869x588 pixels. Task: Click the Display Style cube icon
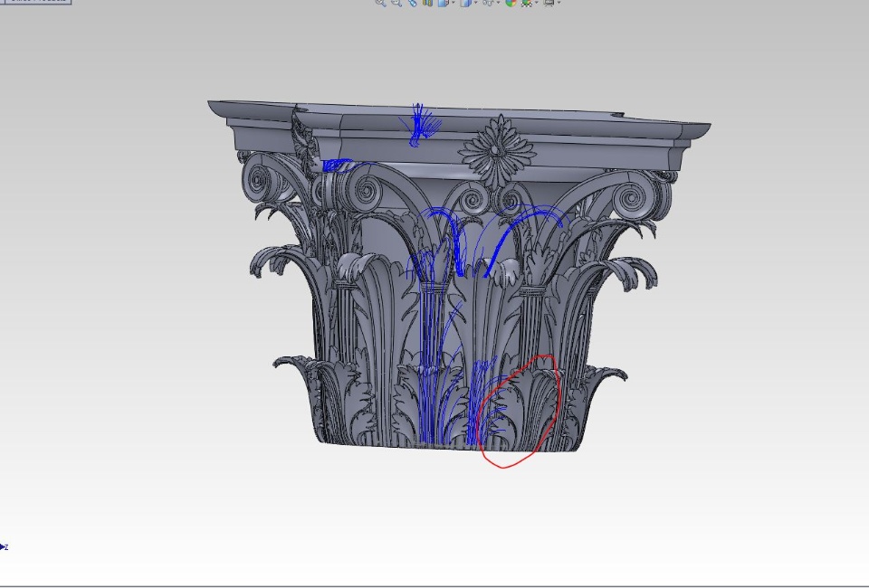coord(465,3)
